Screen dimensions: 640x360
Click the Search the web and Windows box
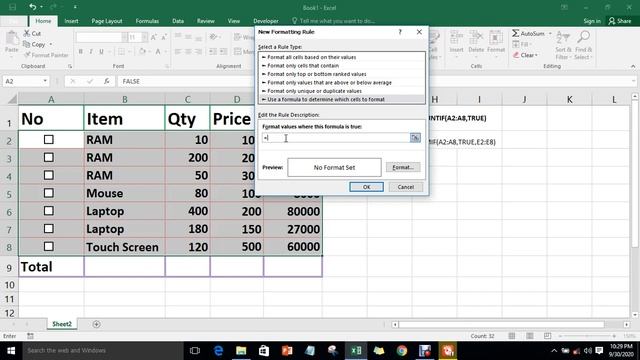pos(103,351)
